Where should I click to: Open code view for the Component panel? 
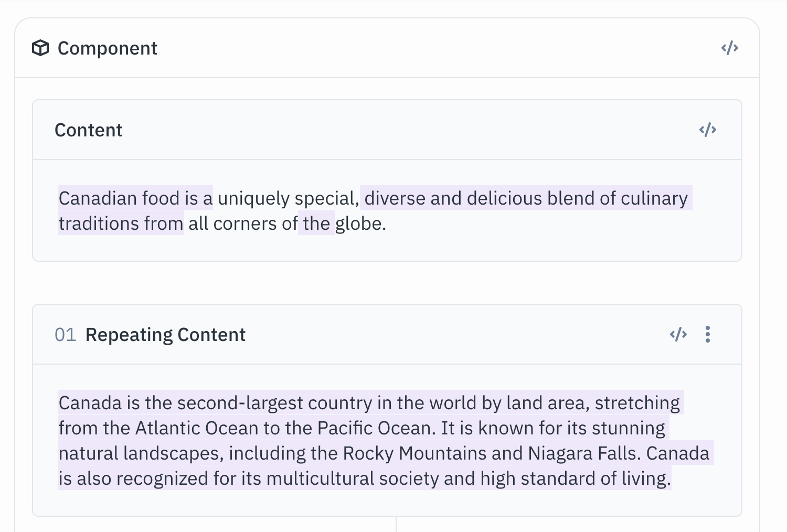pos(729,48)
